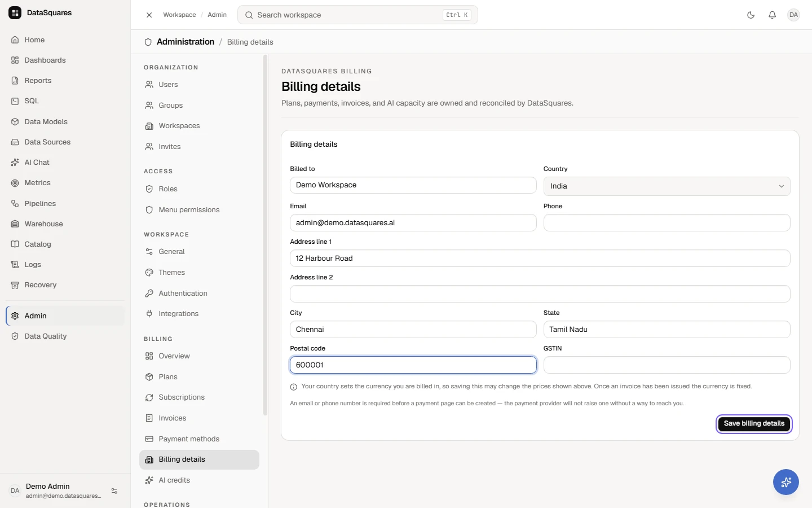The height and width of the screenshot is (508, 812).
Task: Focus the GSTIN input field
Action: (667, 365)
